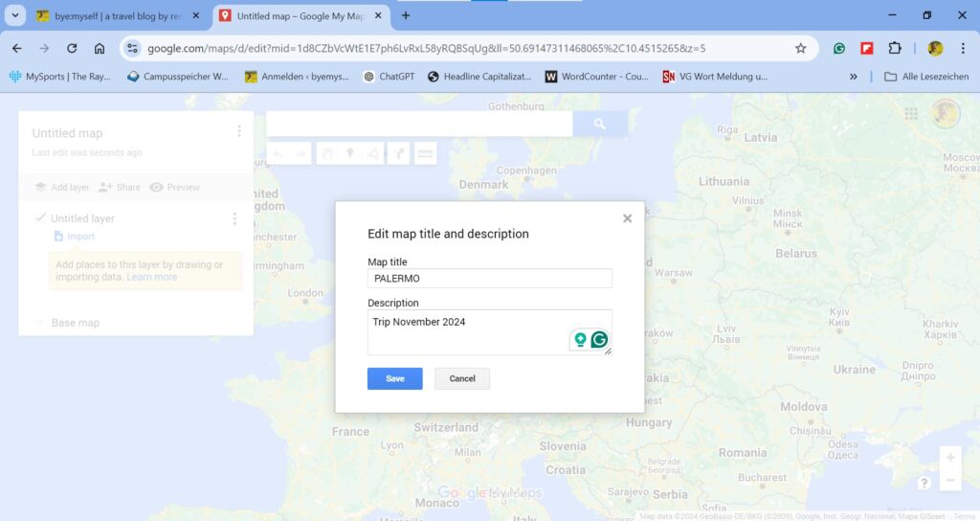The image size is (980, 521).
Task: Close the Untitled map tab
Action: (x=378, y=15)
